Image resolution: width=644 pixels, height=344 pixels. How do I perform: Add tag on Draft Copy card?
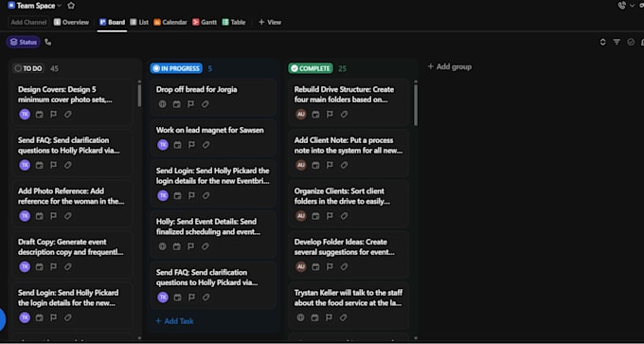coord(68,266)
